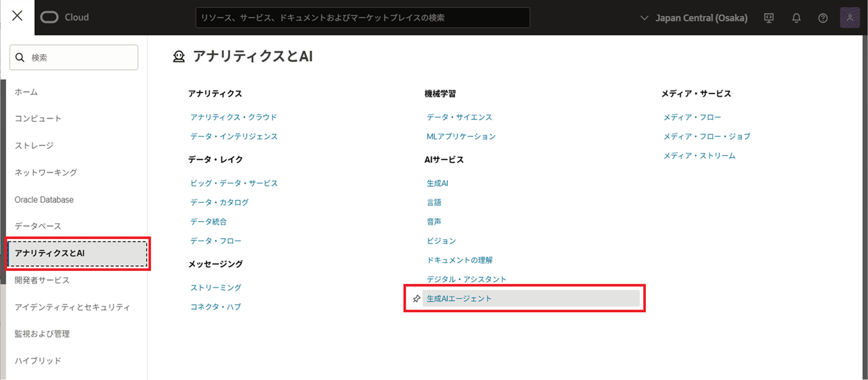This screenshot has height=380, width=868.
Task: Open コネクタ・ハブ link
Action: (x=216, y=307)
